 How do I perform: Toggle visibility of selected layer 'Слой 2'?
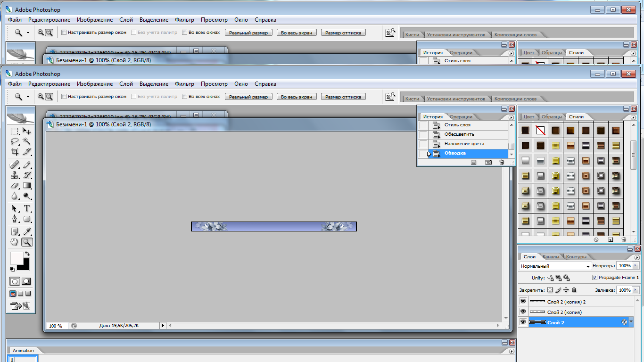click(x=523, y=322)
